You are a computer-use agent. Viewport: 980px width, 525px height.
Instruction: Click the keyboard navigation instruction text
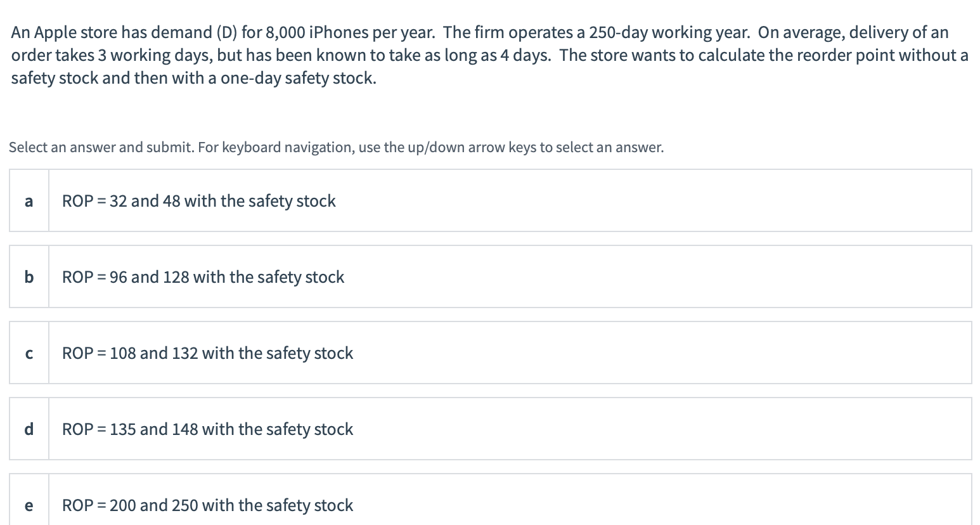pos(336,147)
